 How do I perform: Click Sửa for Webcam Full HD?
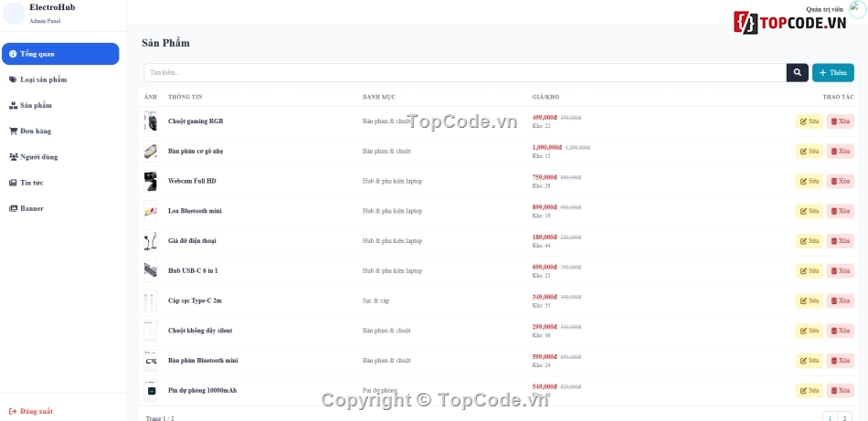(x=810, y=182)
